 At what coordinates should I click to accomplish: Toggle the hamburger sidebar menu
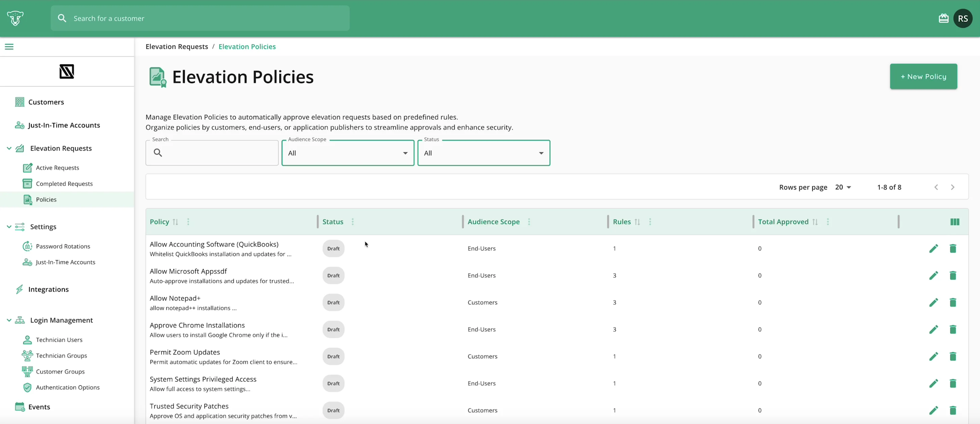tap(9, 46)
